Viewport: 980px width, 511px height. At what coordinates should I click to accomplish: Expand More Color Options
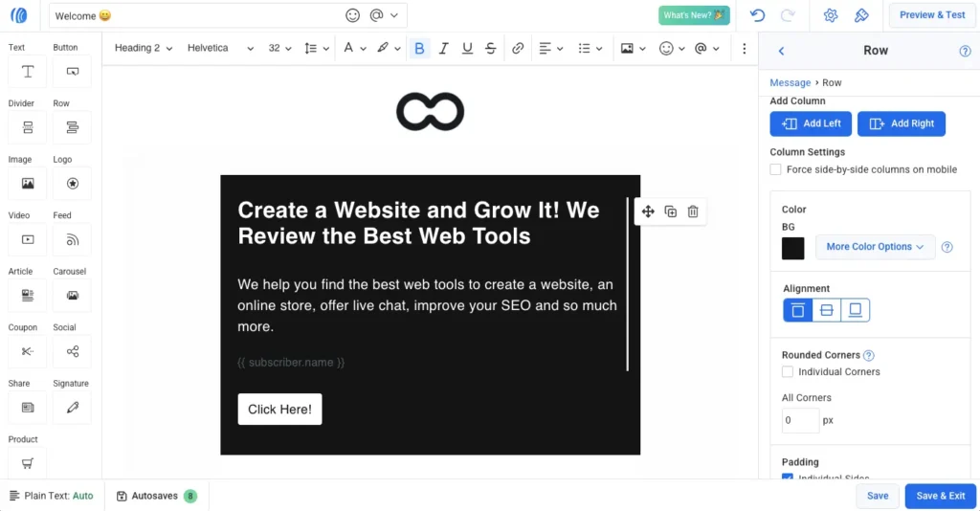875,247
